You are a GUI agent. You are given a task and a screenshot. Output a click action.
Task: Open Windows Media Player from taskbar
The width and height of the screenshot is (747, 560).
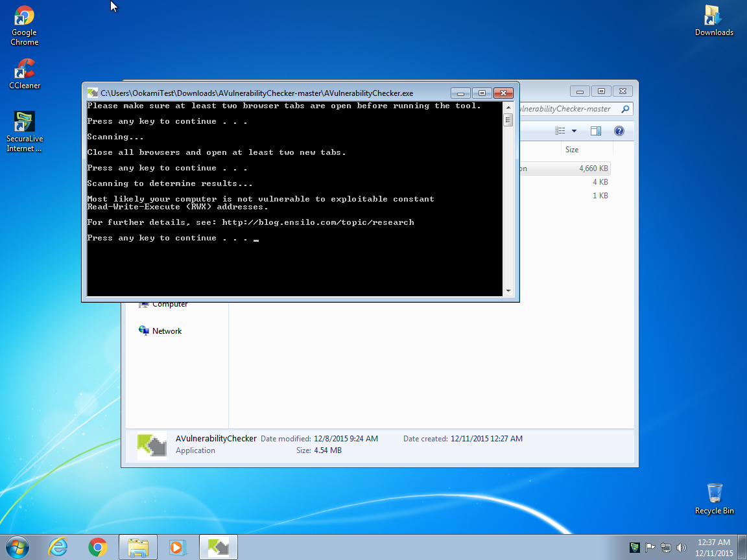coord(176,548)
